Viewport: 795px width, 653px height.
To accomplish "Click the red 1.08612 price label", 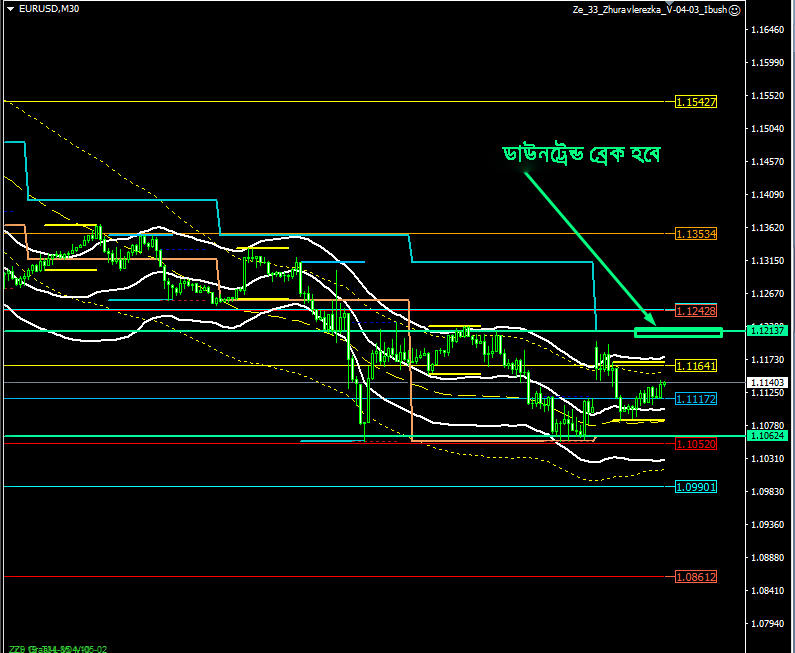I will pyautogui.click(x=696, y=577).
